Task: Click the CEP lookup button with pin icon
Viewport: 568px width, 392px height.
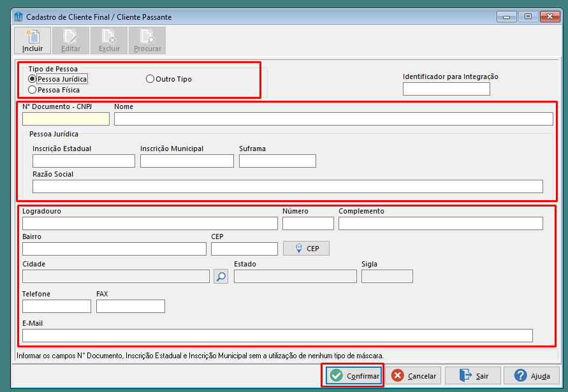Action: coord(306,249)
